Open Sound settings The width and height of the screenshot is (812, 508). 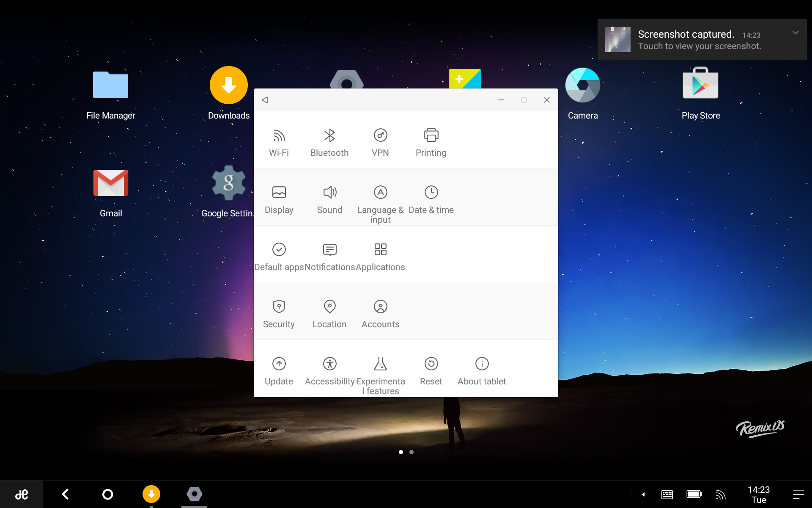pyautogui.click(x=329, y=199)
